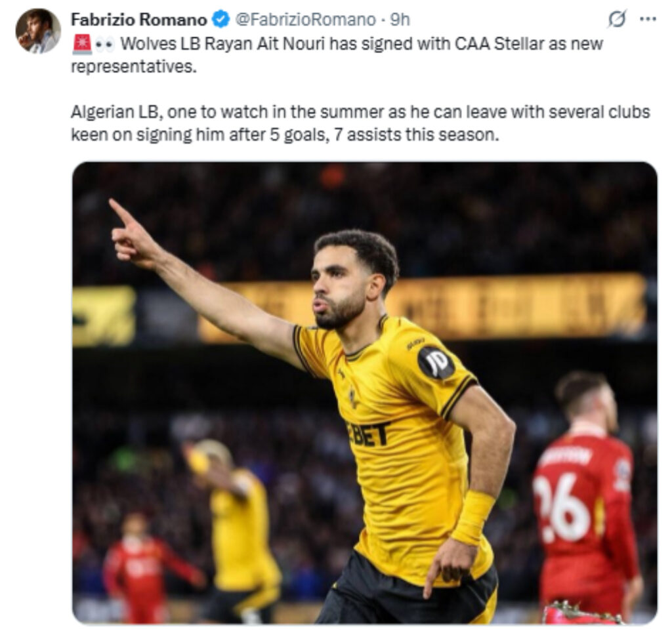Open the tweet via the 9h timestamp
This screenshot has width=672, height=635.
[x=400, y=20]
